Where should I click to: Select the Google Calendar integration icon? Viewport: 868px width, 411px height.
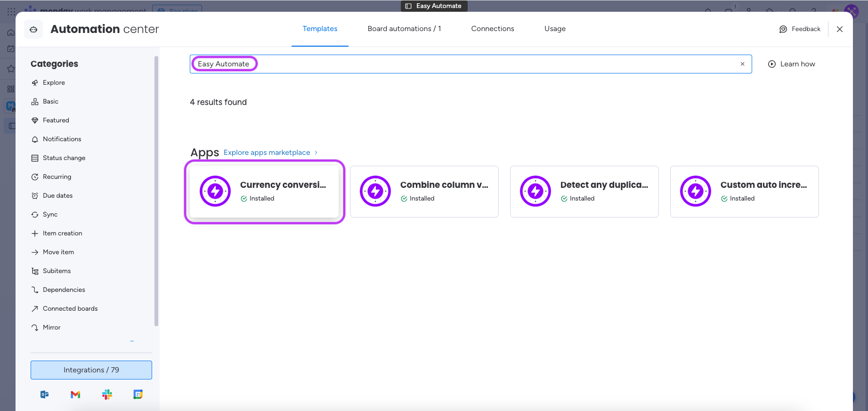138,395
